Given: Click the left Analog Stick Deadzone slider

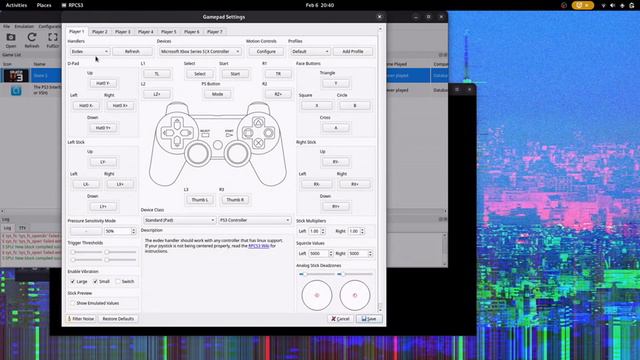Looking at the screenshot, I should pyautogui.click(x=317, y=274).
